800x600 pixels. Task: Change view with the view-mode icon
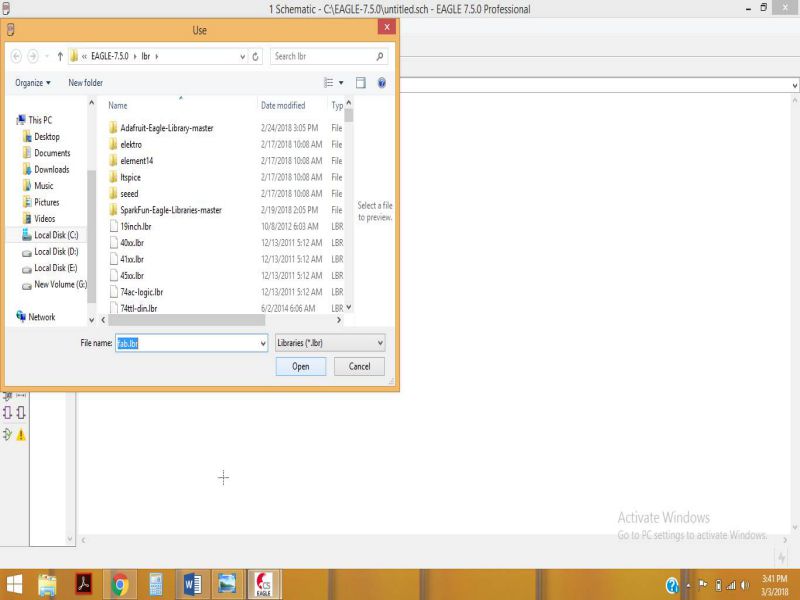click(329, 83)
